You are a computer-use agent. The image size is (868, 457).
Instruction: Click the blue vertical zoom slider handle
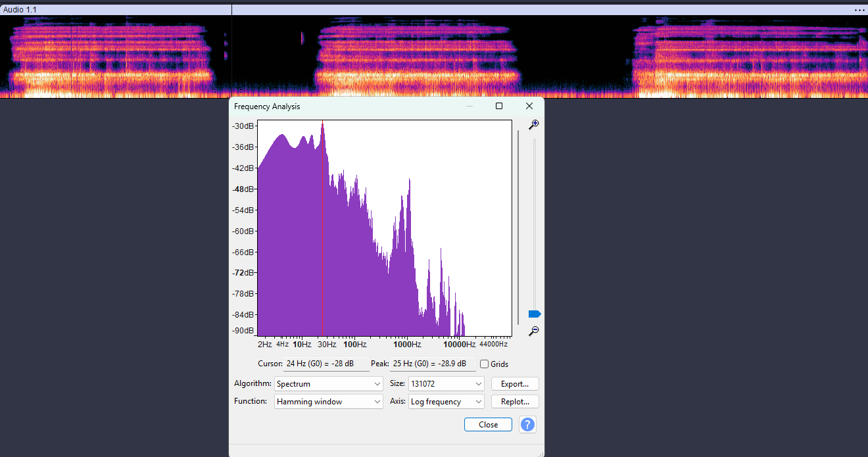pos(534,314)
